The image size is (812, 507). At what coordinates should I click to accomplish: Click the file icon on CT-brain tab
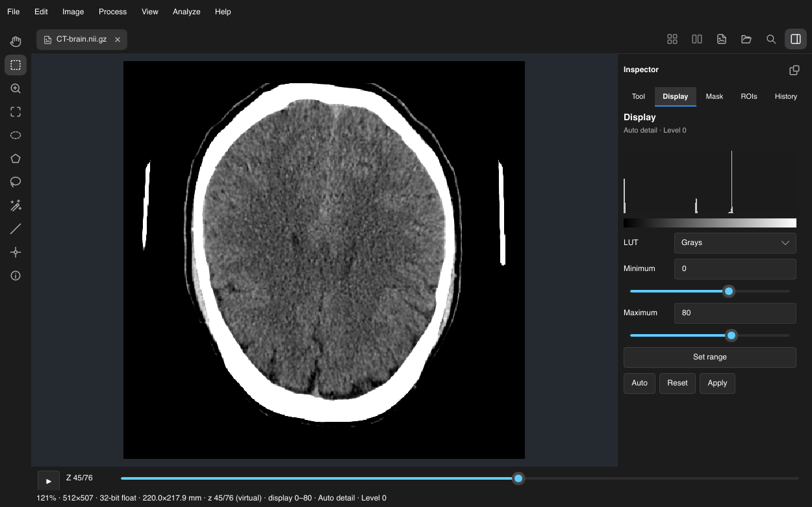coord(47,40)
